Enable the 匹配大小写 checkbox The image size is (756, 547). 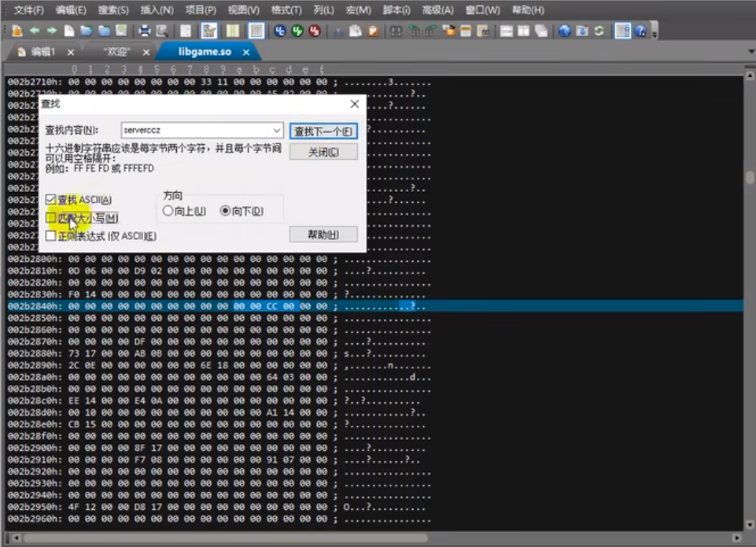pos(50,217)
